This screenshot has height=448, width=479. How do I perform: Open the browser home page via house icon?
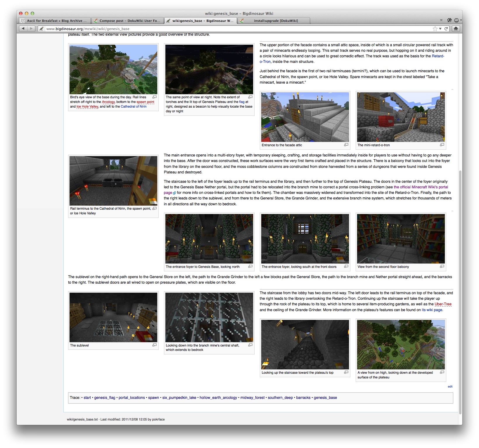(456, 29)
